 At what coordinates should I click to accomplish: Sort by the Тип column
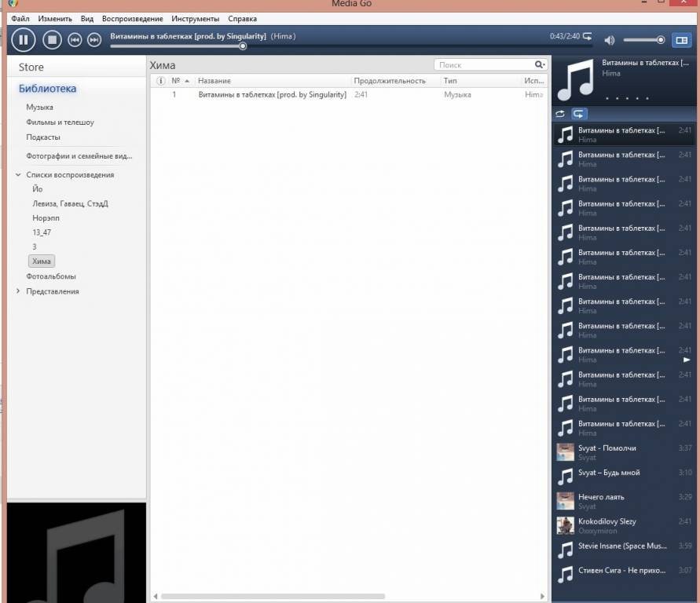[x=450, y=81]
